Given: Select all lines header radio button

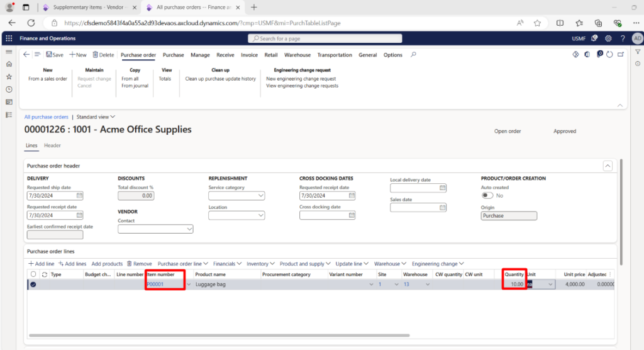Looking at the screenshot, I should click(33, 274).
